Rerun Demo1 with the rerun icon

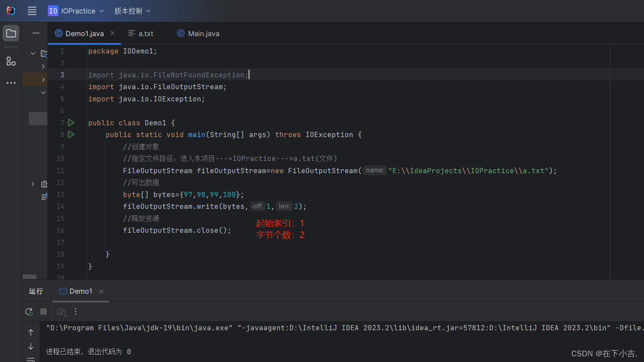29,312
